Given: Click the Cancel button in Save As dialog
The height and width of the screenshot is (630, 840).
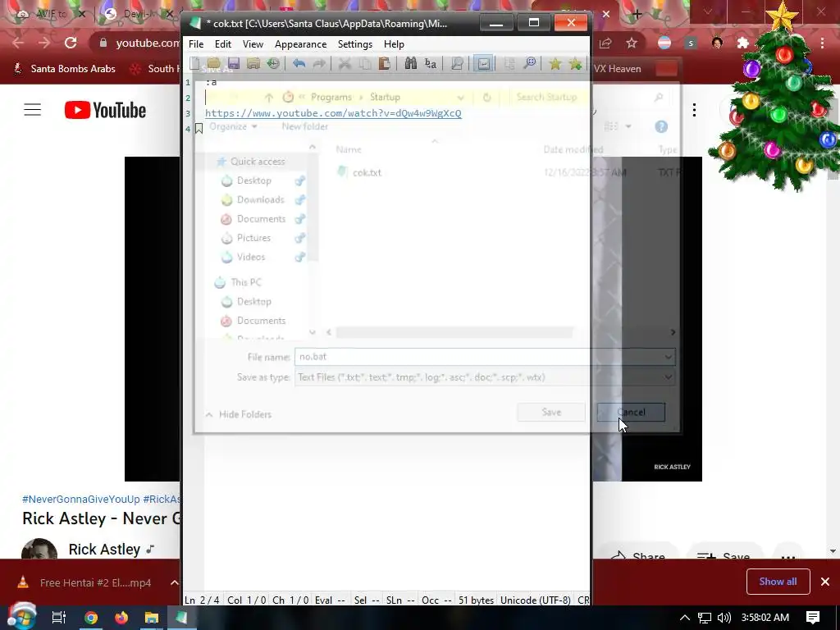Looking at the screenshot, I should [x=631, y=412].
